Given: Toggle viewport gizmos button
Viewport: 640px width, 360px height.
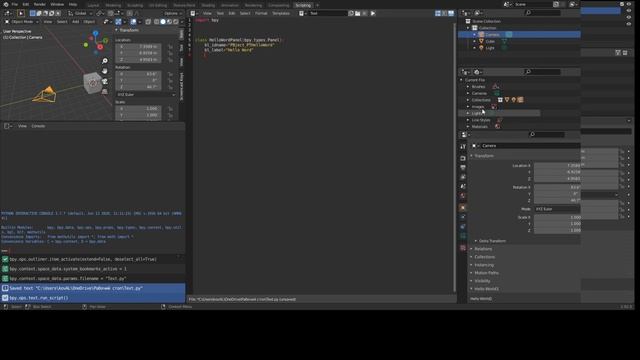Looking at the screenshot, I should click(x=119, y=22).
